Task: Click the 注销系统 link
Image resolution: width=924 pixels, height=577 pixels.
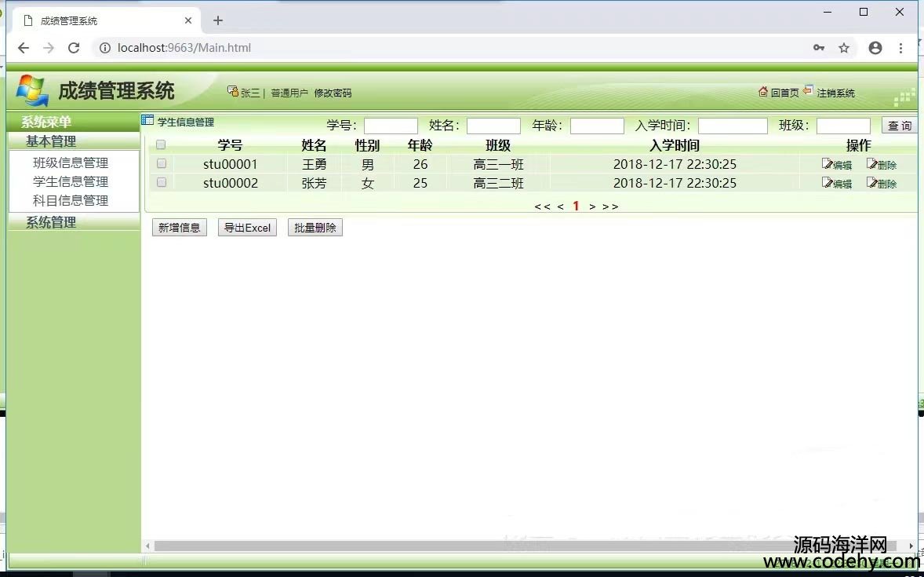Action: click(x=835, y=93)
